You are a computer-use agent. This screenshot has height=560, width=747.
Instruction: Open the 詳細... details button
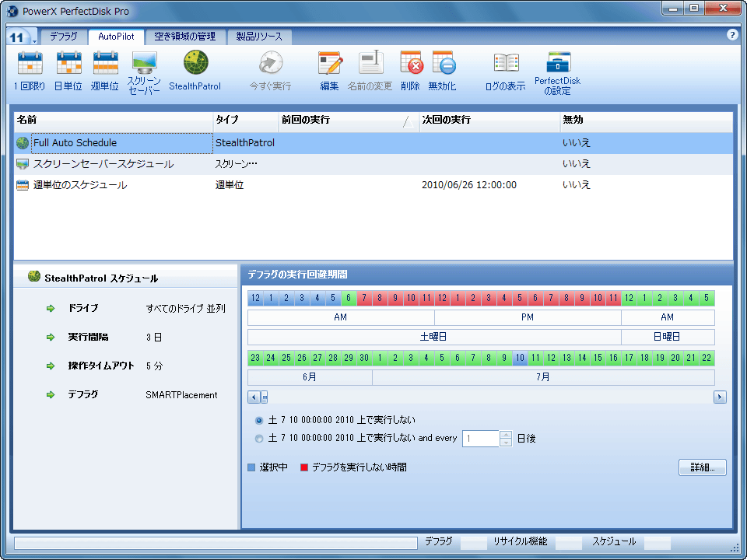(x=702, y=467)
